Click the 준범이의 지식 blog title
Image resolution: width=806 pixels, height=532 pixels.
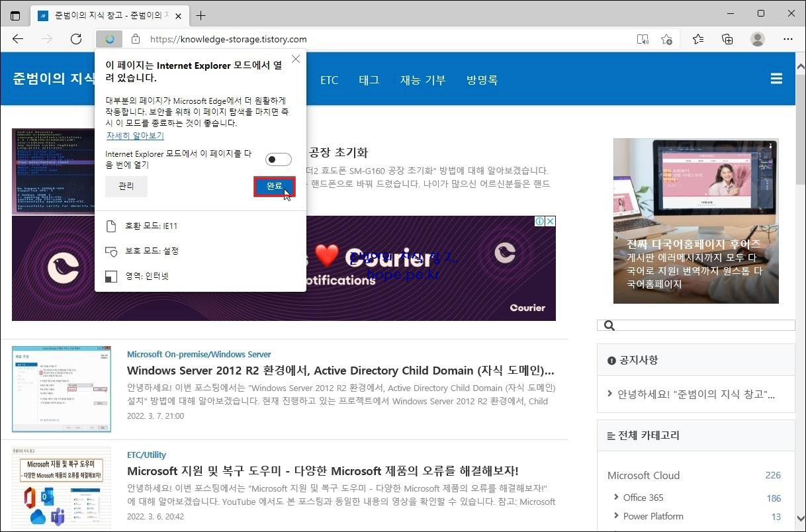coord(54,78)
